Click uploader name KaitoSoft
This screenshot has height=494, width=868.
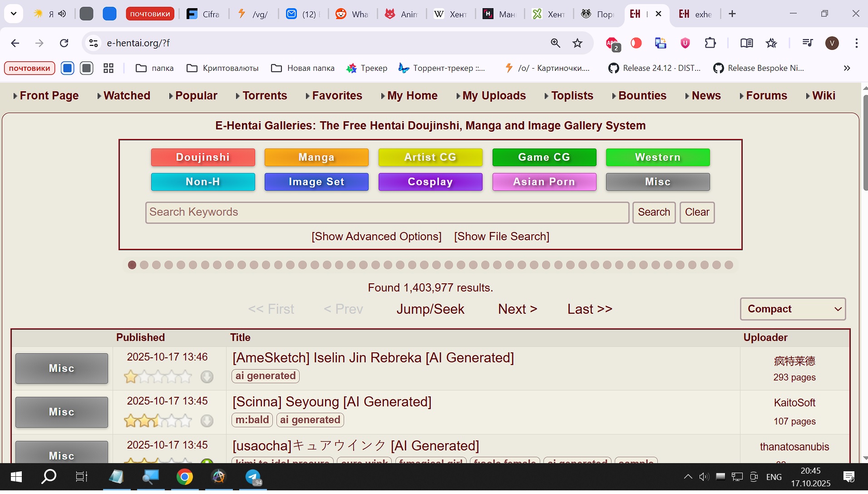794,403
